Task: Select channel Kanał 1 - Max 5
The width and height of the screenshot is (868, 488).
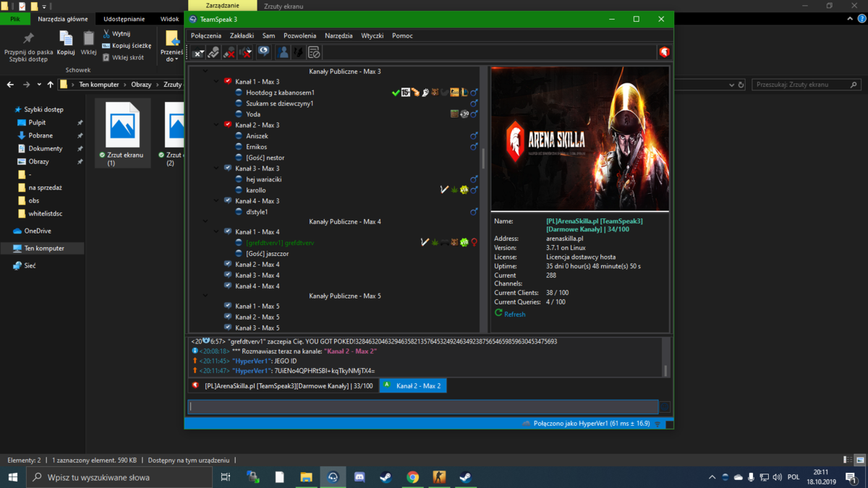Action: [257, 307]
